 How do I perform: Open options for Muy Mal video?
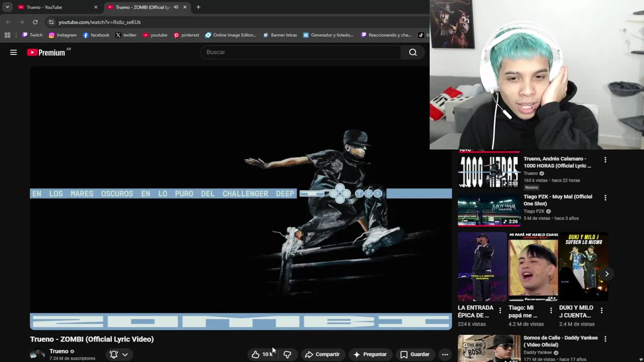605,198
